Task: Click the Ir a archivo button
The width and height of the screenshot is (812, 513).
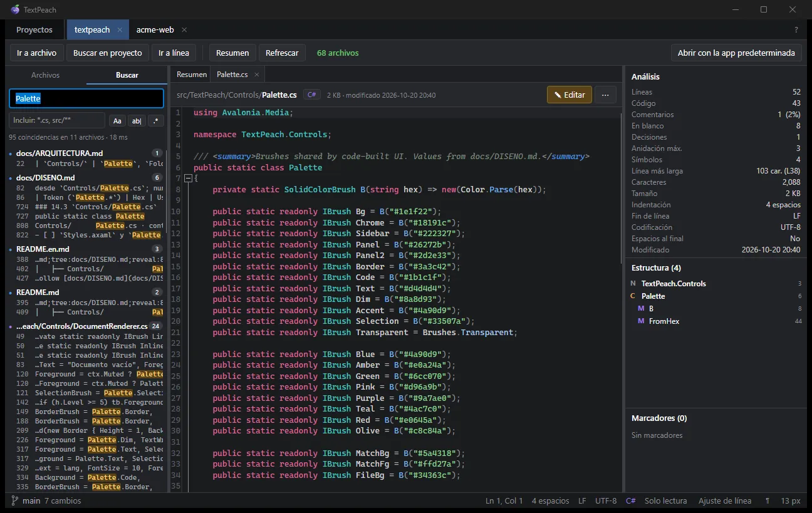Action: click(36, 53)
